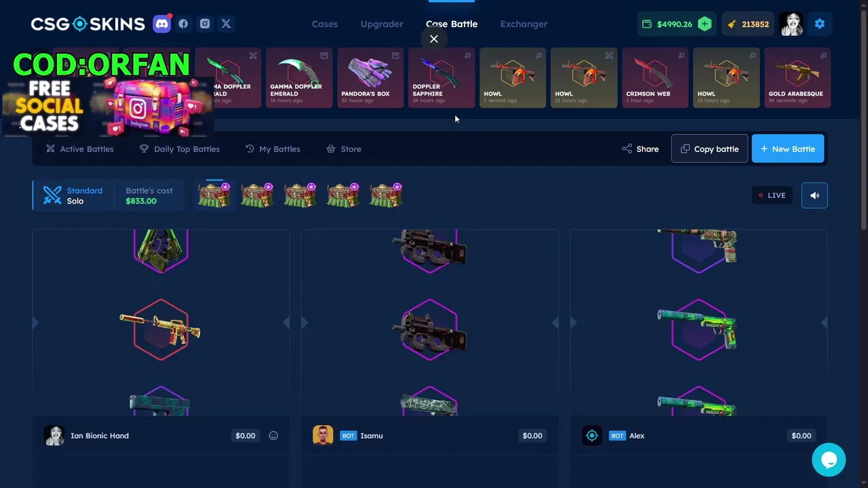The image size is (868, 488).
Task: Click the green plus deposit icon
Action: 705,24
